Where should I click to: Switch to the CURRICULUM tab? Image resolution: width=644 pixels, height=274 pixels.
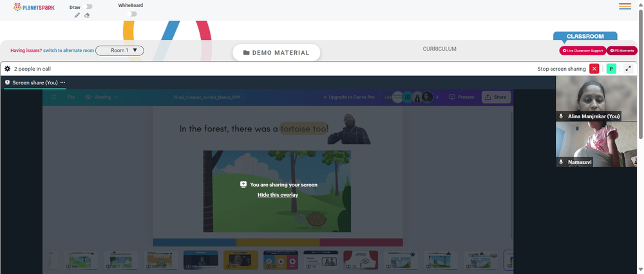pos(439,49)
